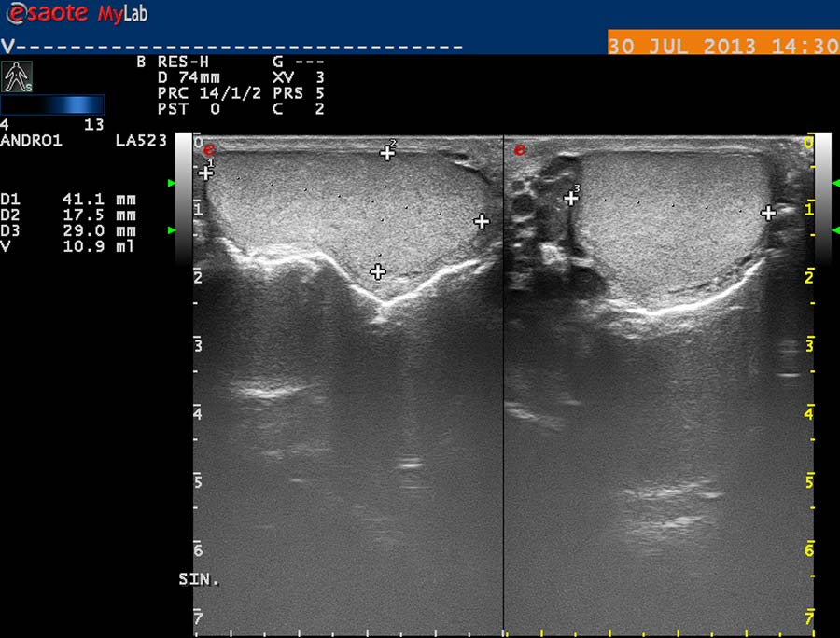Click the upper green focus arrow on right edge
The image size is (840, 638).
click(x=836, y=184)
